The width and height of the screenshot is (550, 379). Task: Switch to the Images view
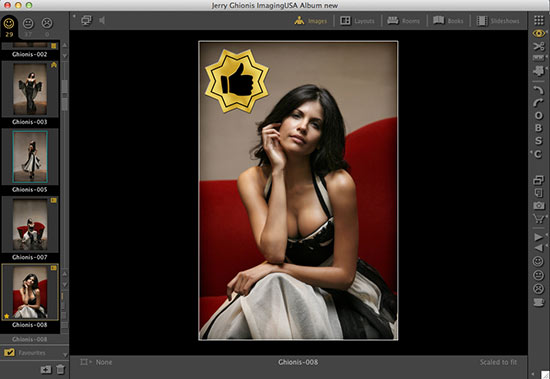click(310, 21)
